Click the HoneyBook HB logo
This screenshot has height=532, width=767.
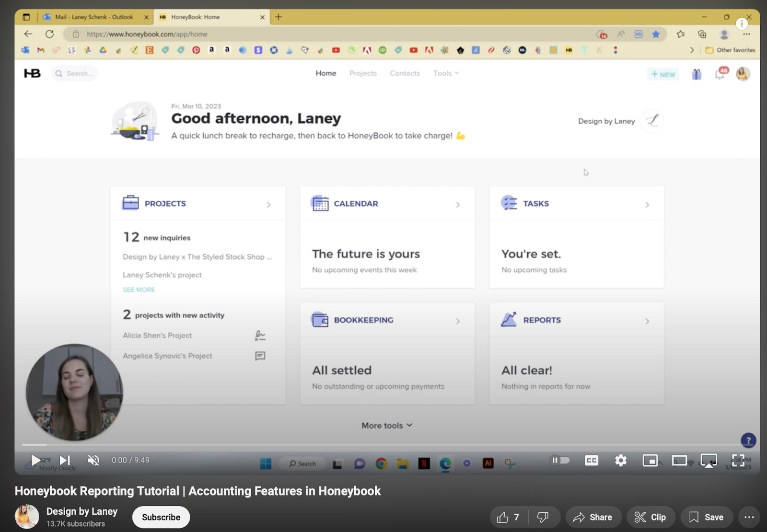[x=32, y=73]
